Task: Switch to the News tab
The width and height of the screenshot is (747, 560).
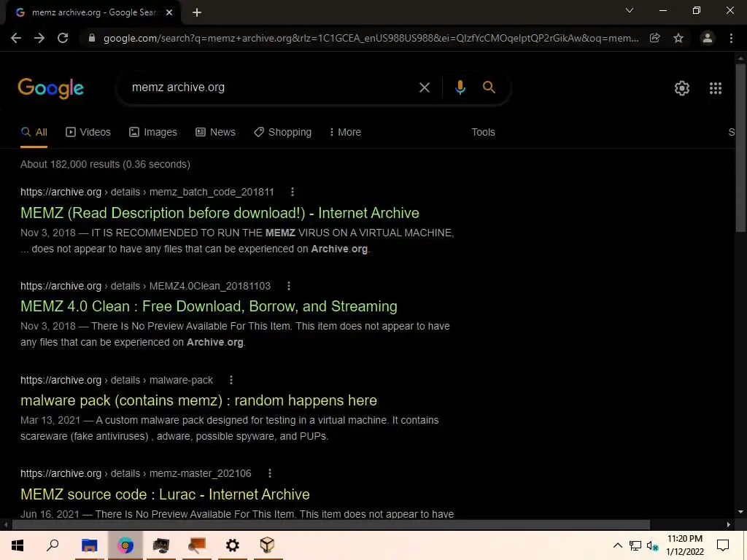Action: pyautogui.click(x=215, y=133)
